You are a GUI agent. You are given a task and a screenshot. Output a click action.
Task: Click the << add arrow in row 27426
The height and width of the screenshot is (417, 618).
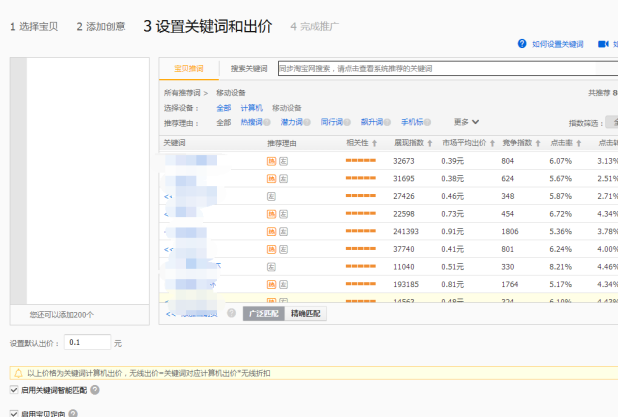168,196
